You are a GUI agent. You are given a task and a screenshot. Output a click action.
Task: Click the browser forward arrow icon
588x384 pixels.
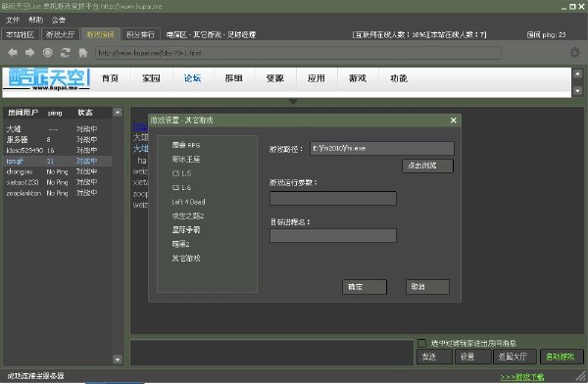pos(30,53)
